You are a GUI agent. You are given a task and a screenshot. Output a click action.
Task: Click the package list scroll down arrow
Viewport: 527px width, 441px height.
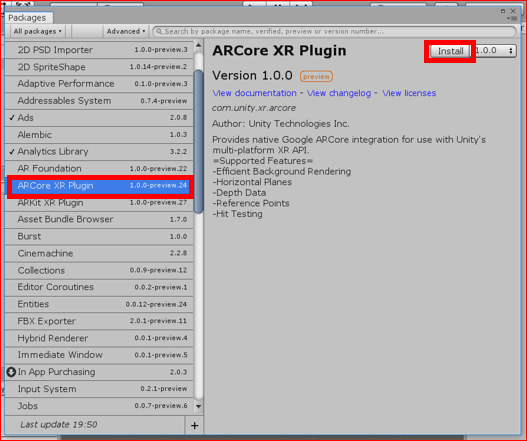coord(199,407)
